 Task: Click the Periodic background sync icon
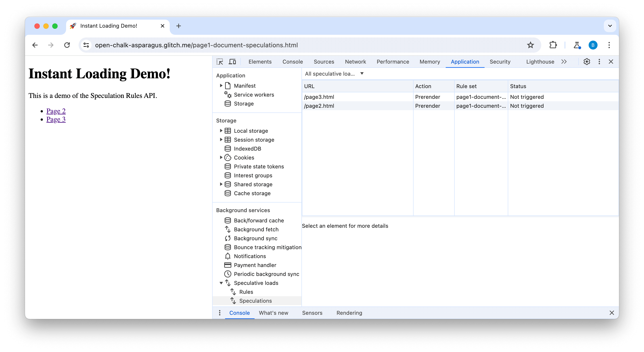pos(227,274)
